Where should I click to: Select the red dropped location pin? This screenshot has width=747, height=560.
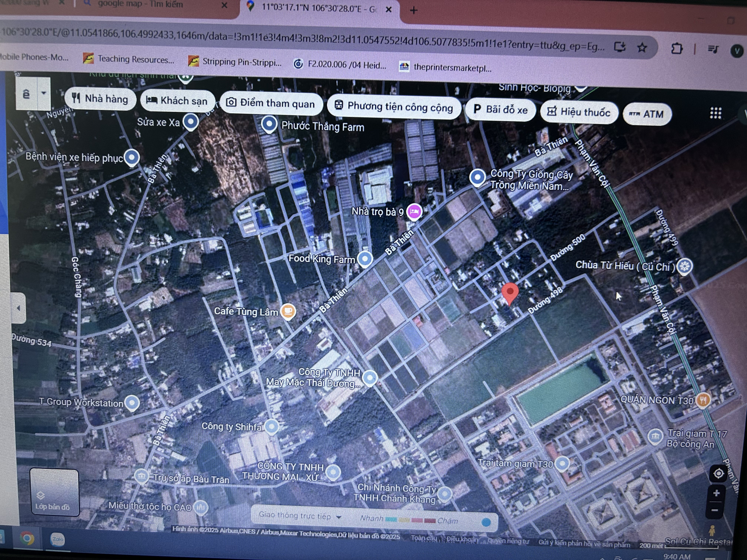coord(510,294)
